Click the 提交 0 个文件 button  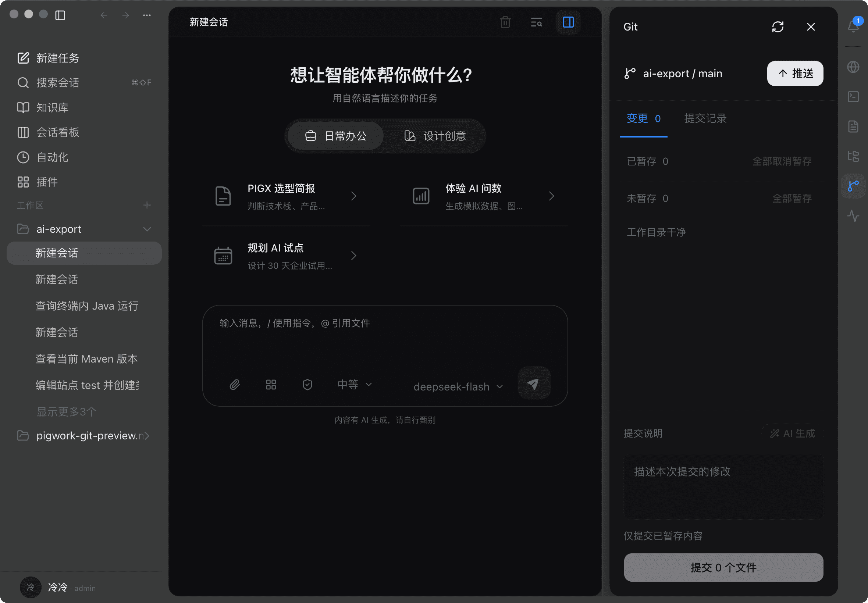(x=723, y=567)
